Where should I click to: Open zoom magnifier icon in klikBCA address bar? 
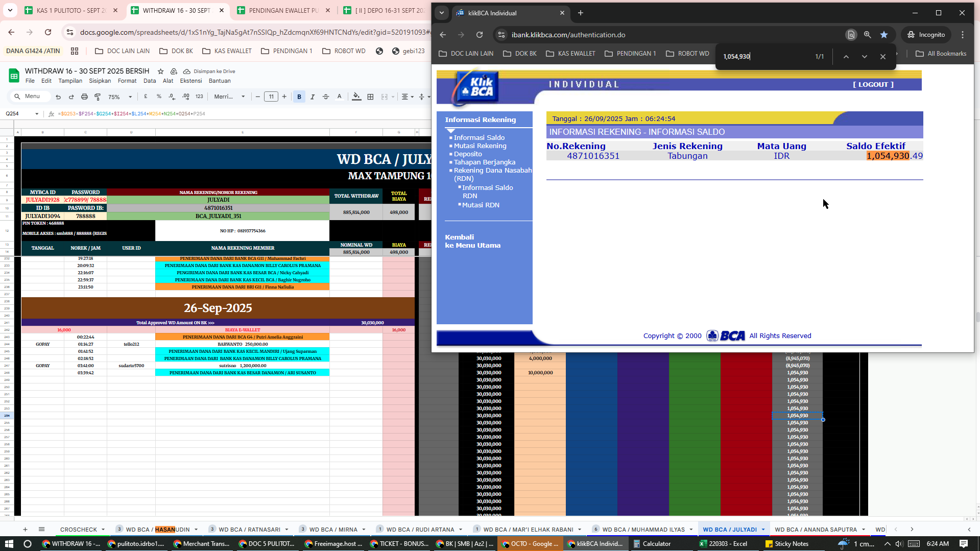point(867,35)
